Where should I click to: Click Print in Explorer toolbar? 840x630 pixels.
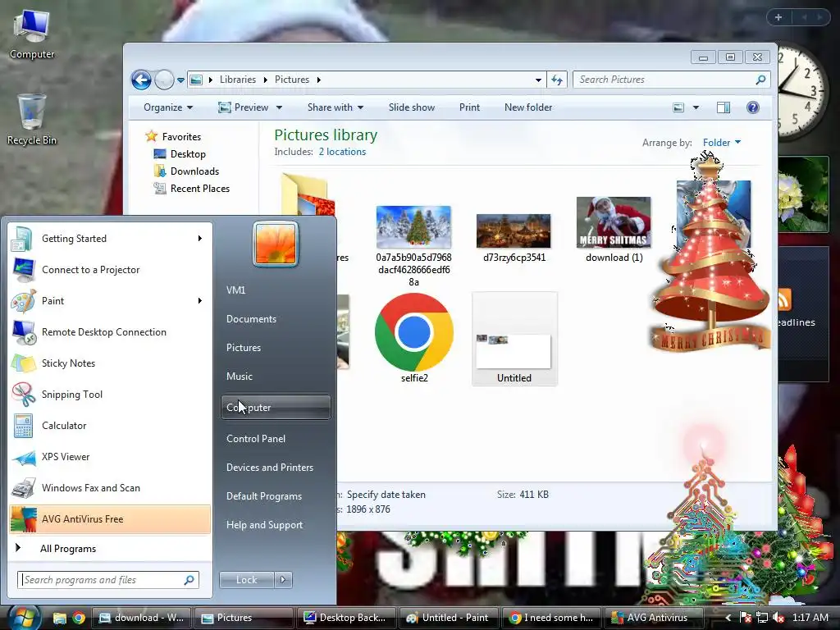469,107
